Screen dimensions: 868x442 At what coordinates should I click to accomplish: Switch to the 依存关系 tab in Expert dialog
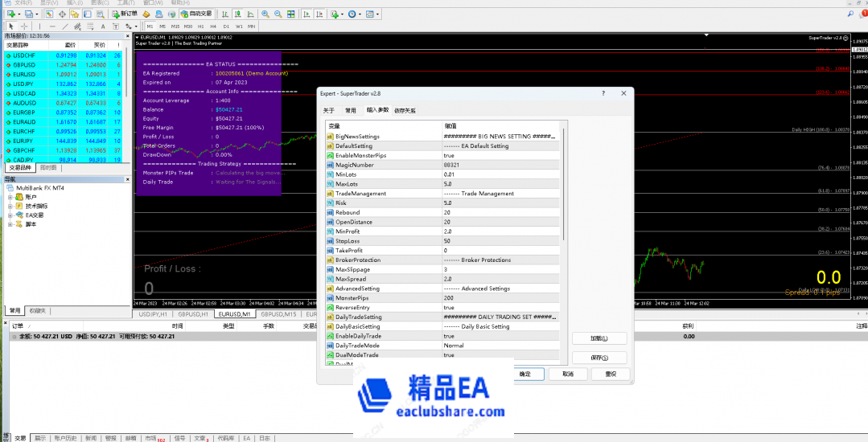click(x=405, y=110)
